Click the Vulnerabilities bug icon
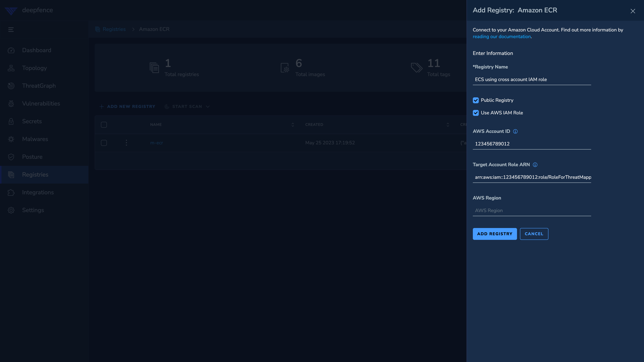This screenshot has height=362, width=644. point(11,104)
